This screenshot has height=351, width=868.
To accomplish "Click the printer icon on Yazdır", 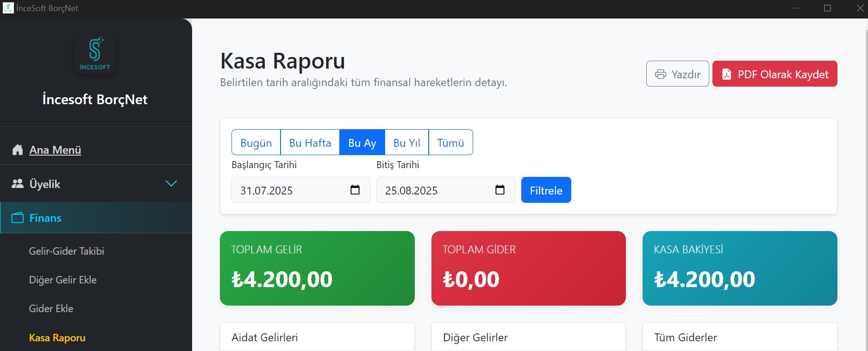I will coord(660,74).
